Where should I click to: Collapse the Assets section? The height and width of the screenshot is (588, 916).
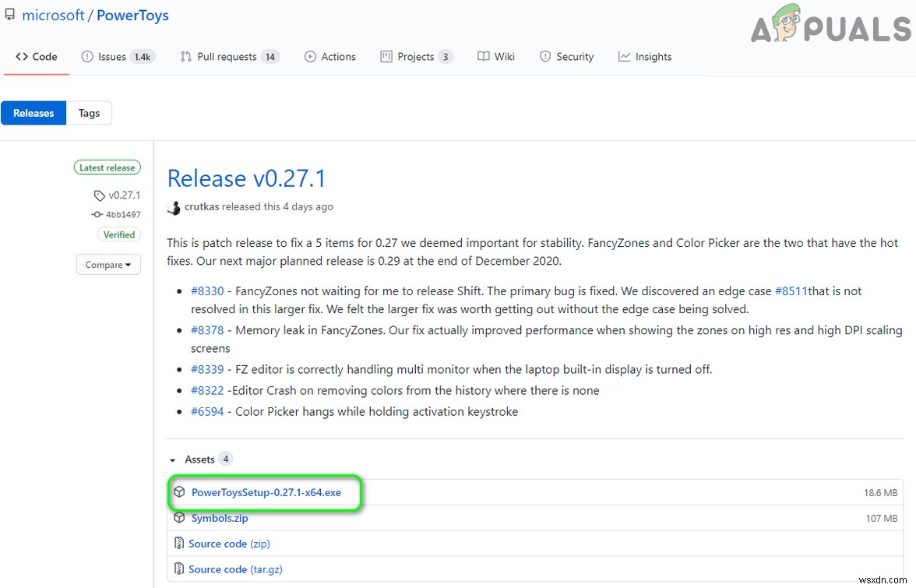173,460
